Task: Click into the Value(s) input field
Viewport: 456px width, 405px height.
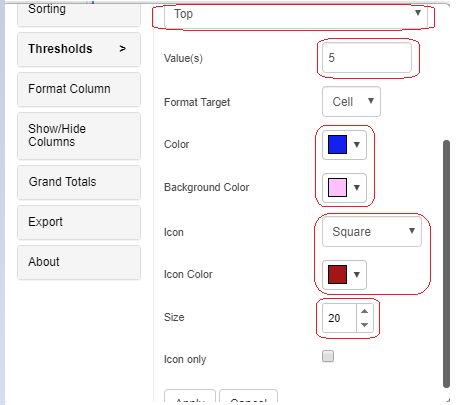Action: [x=367, y=58]
